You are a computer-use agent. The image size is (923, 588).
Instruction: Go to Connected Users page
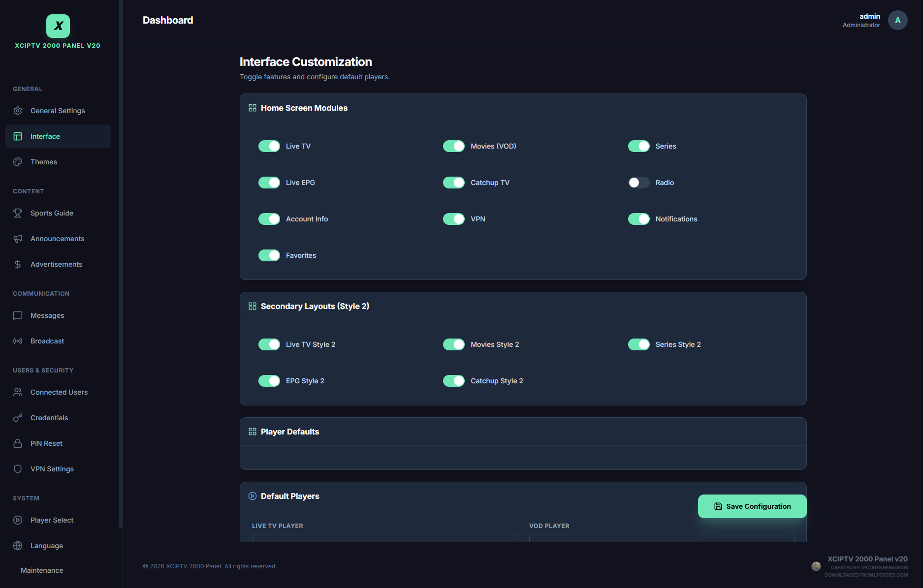point(59,392)
